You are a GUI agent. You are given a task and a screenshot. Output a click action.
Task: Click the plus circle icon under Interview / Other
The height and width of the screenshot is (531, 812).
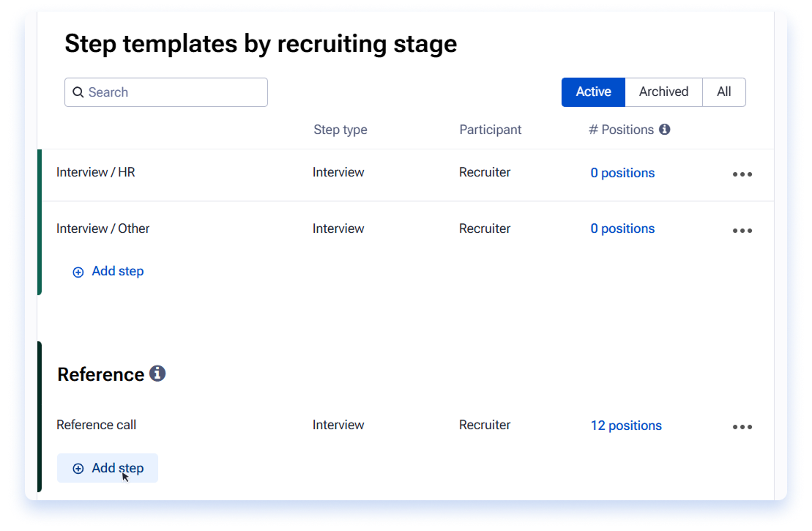[x=78, y=272]
